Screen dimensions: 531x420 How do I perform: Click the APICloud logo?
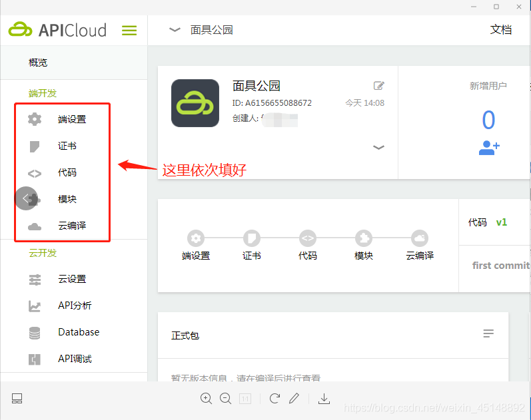57,30
